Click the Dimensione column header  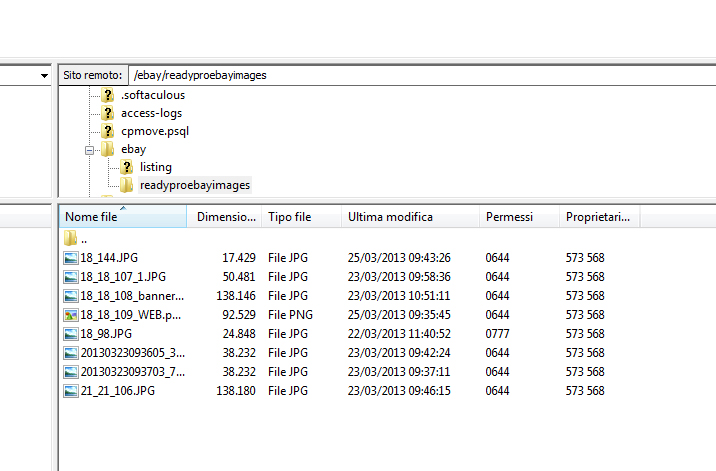tap(224, 217)
